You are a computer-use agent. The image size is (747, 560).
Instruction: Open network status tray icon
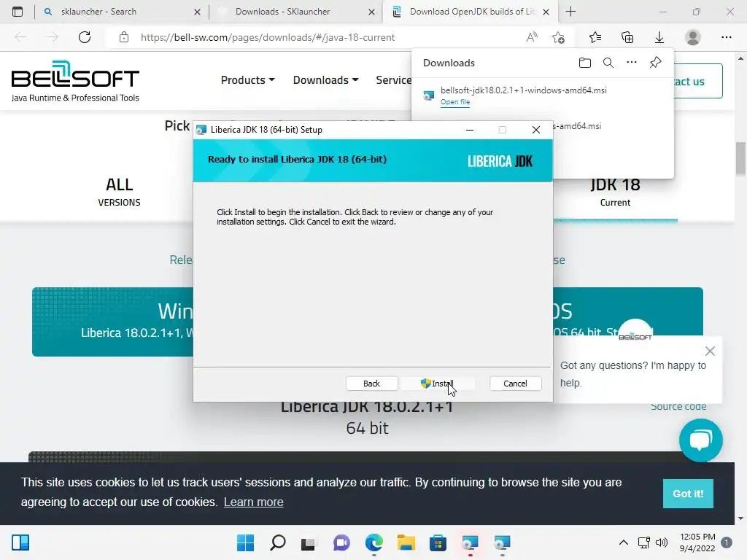click(644, 542)
